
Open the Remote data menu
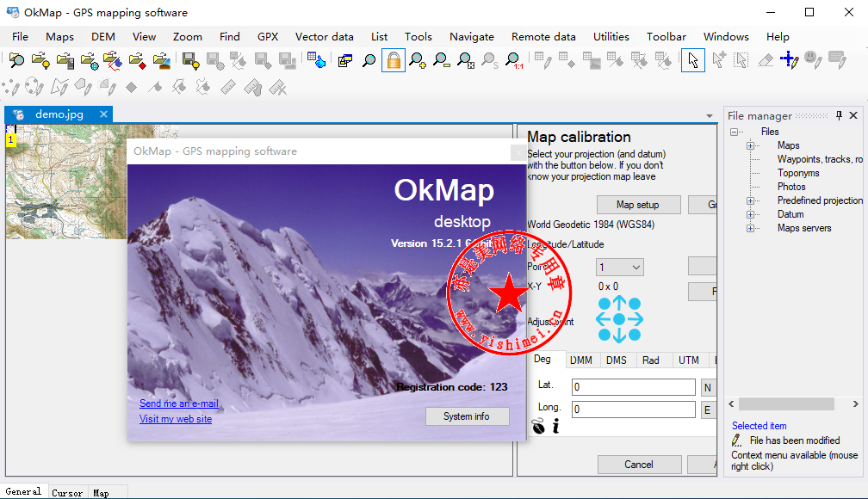pyautogui.click(x=543, y=36)
